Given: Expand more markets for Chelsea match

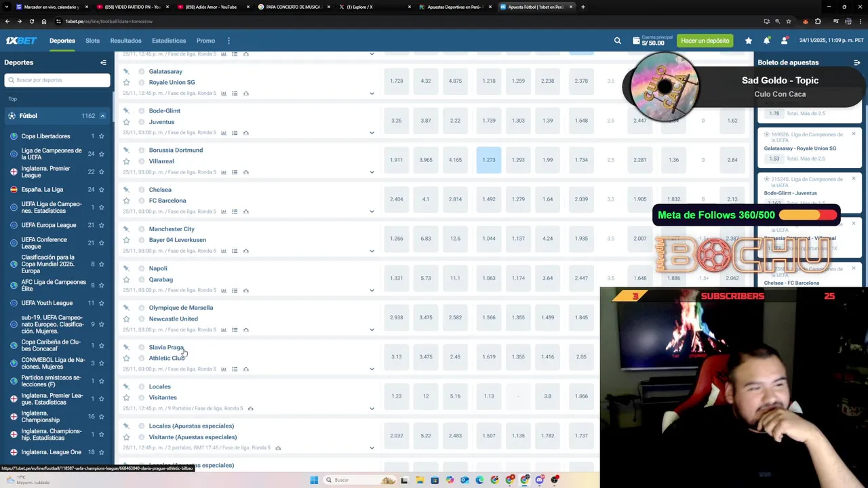Looking at the screenshot, I should point(372,211).
